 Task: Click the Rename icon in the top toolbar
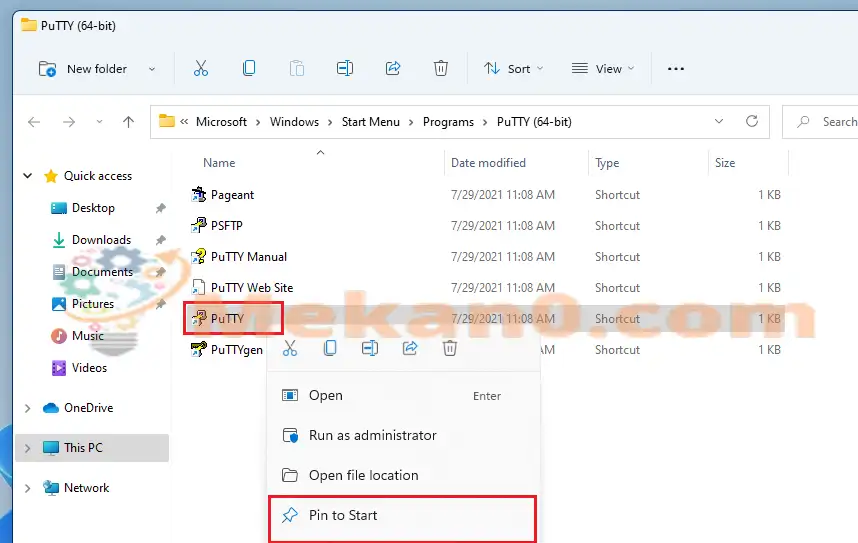(345, 68)
